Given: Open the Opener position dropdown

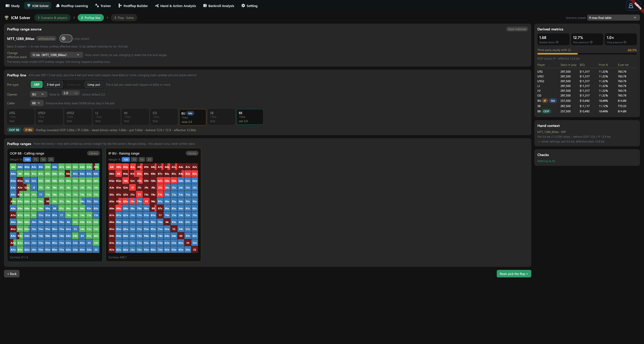Looking at the screenshot, I should (39, 94).
